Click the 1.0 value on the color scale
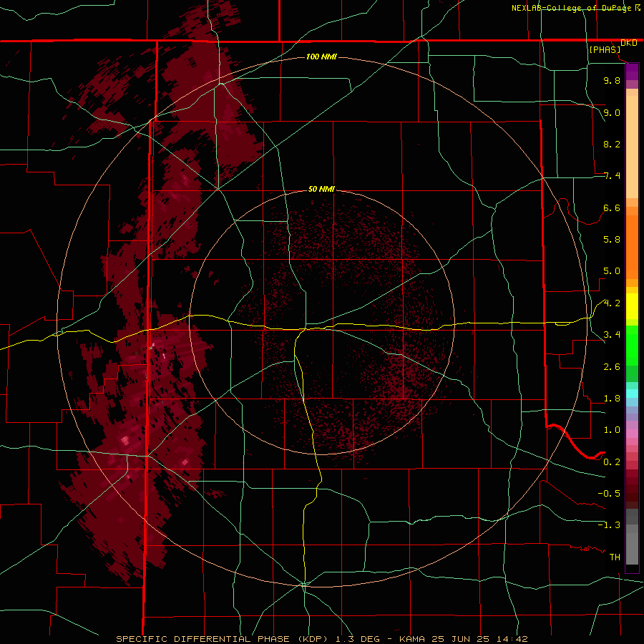 coord(612,430)
